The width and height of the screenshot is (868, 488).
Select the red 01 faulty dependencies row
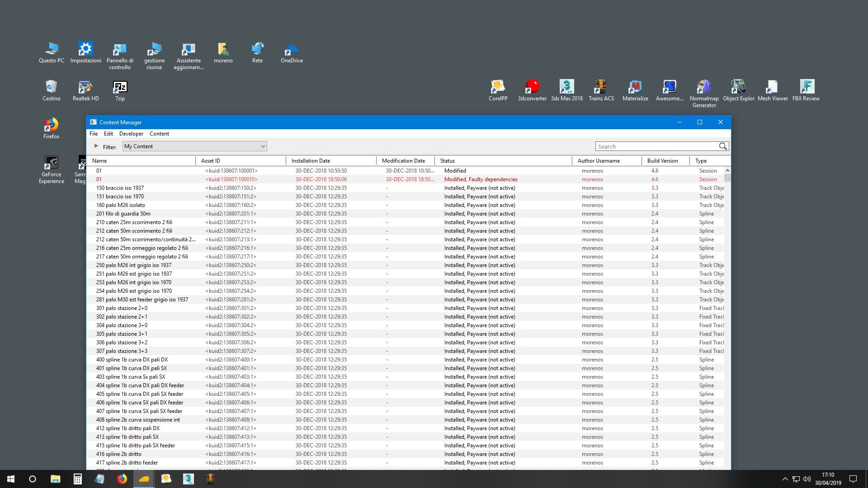click(x=406, y=179)
